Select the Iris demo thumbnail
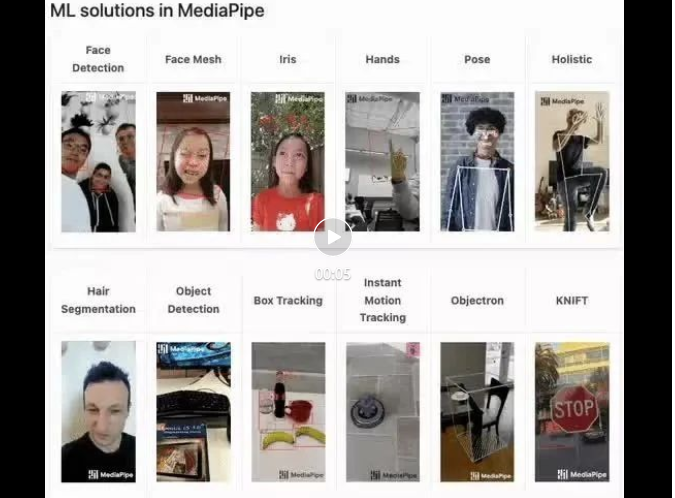 coord(288,162)
